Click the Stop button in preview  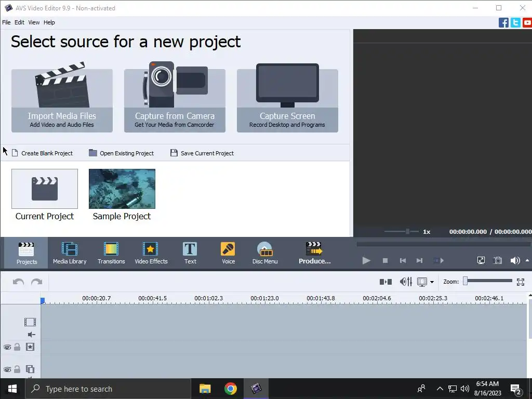(385, 261)
